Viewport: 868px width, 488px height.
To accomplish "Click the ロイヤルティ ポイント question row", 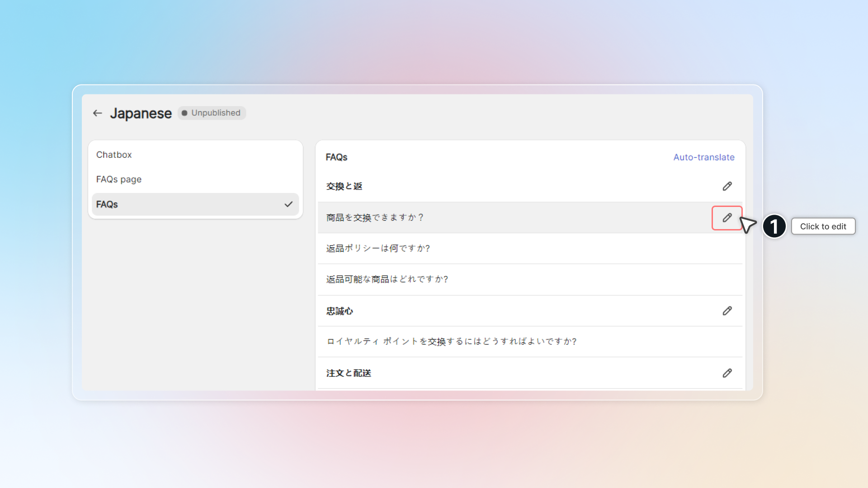I will click(x=451, y=342).
